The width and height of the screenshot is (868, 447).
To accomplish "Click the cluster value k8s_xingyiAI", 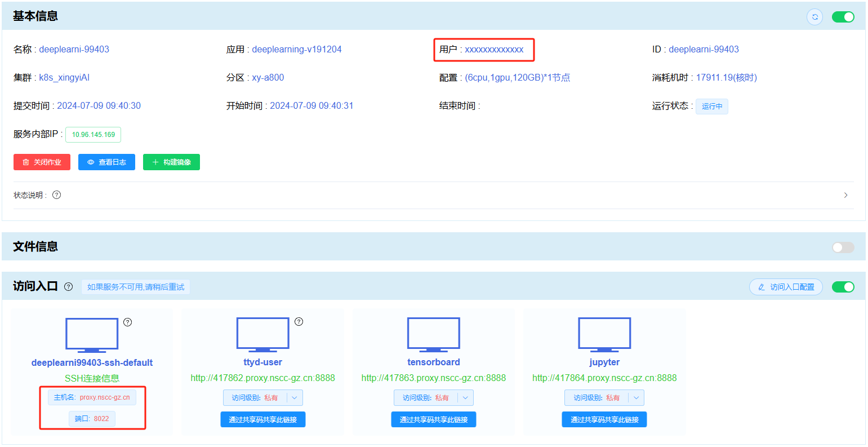I will pyautogui.click(x=64, y=78).
